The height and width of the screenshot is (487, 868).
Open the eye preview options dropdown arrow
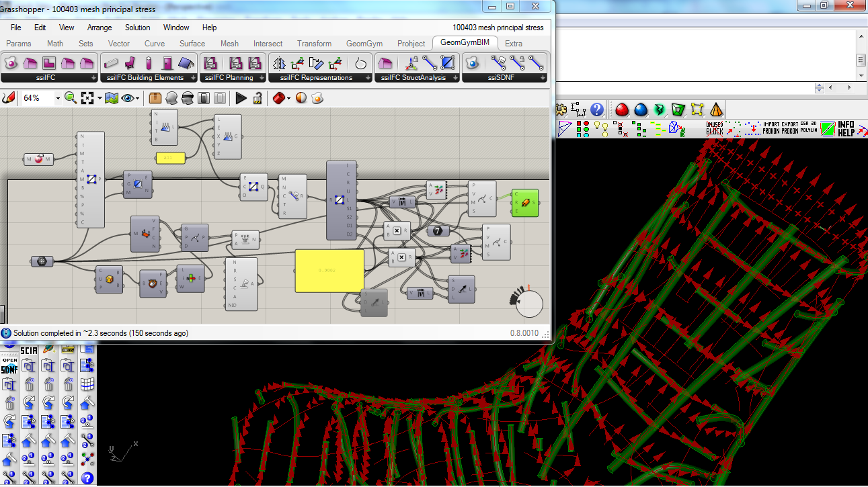click(137, 98)
